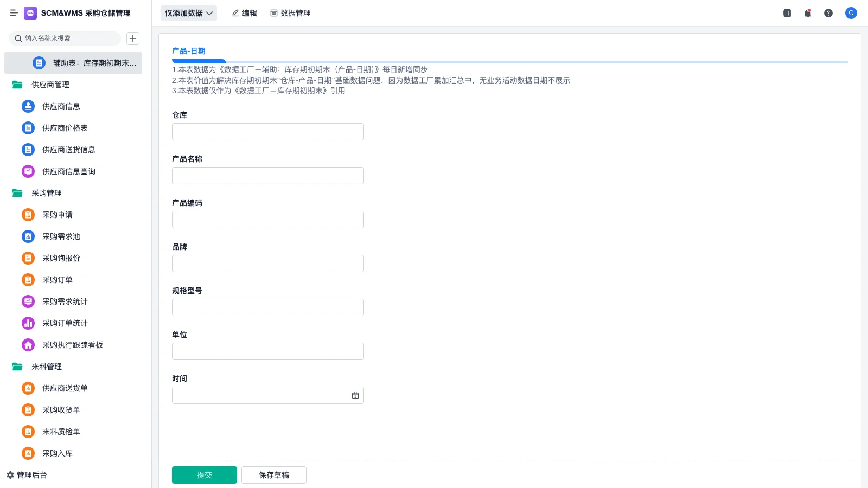Open help question mark icon
The height and width of the screenshot is (488, 868).
828,13
